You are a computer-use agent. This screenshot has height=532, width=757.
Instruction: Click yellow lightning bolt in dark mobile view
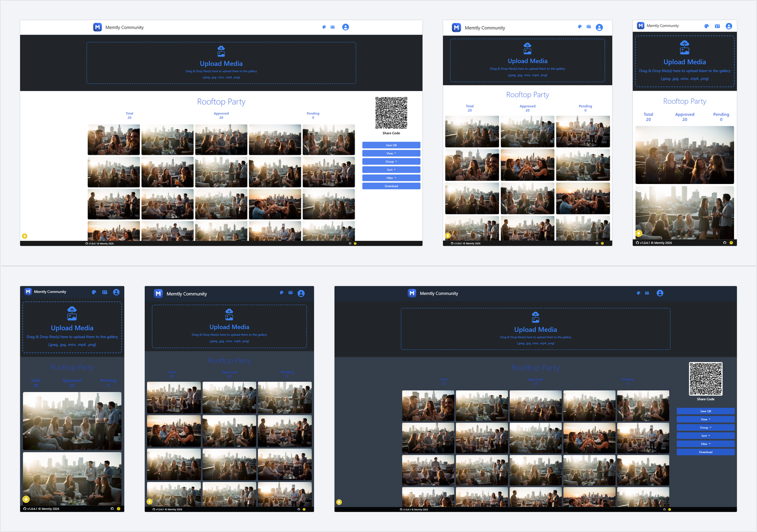26,499
